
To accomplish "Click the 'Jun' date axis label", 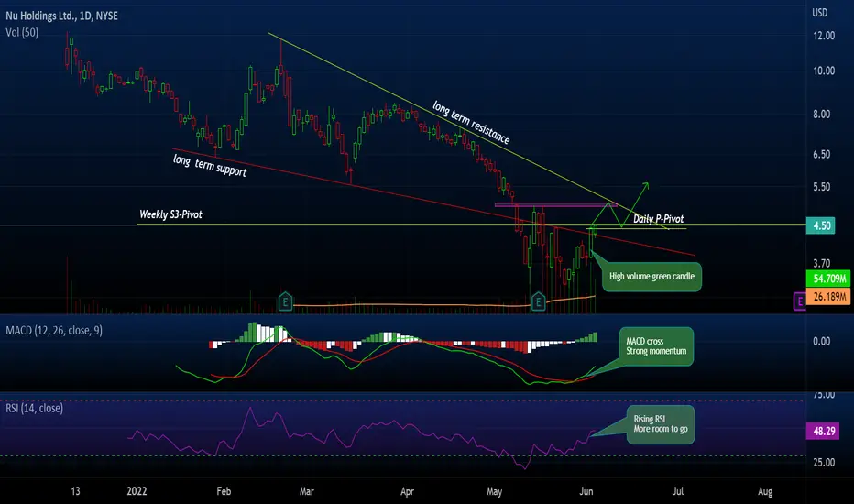I will pyautogui.click(x=586, y=491).
